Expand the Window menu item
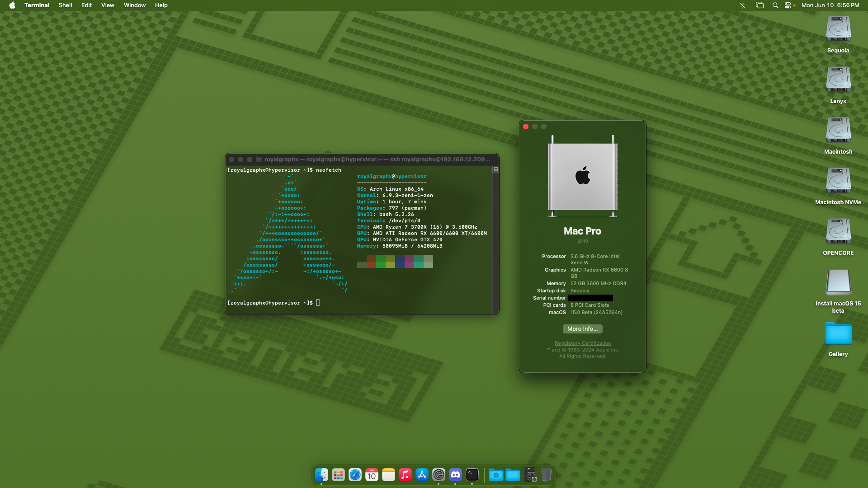 coord(134,5)
